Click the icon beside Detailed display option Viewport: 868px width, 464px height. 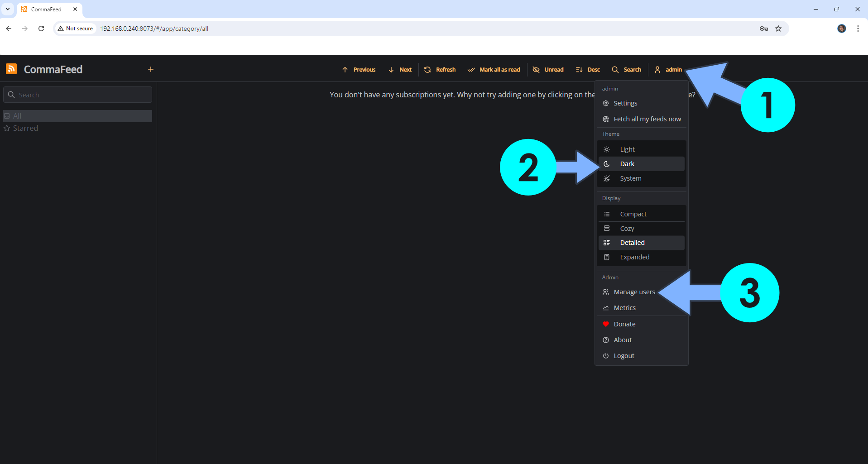tap(607, 243)
